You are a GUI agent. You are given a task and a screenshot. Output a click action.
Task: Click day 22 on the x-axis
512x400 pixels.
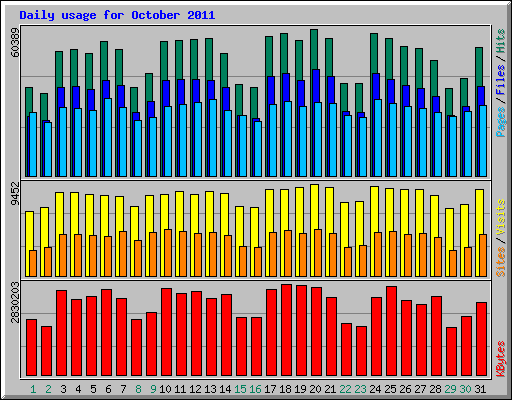click(345, 389)
